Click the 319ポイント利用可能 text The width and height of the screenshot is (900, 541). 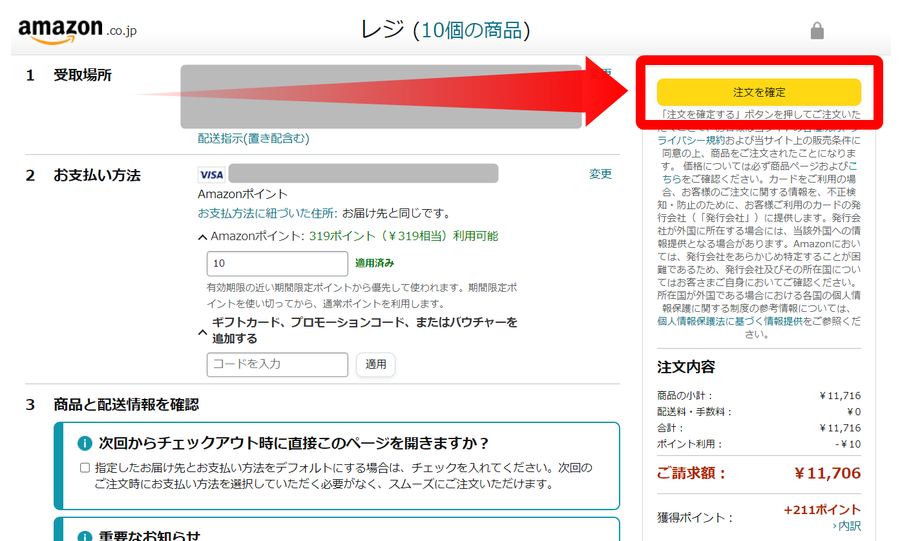(404, 236)
